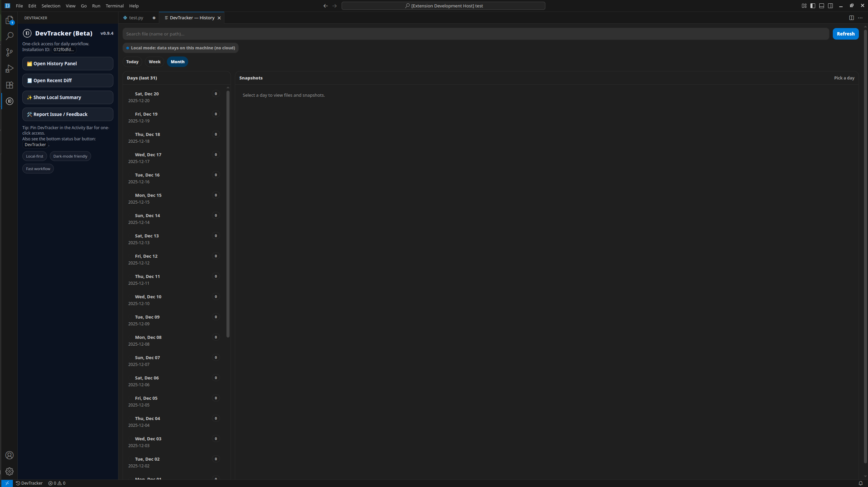The image size is (868, 487).
Task: Click the DevTracker activity bar icon
Action: coord(9,101)
